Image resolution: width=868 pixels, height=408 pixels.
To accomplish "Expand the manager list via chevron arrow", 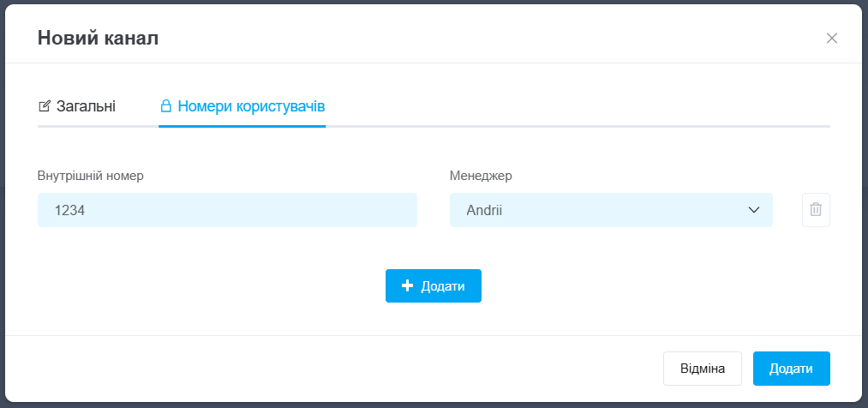I will coord(754,210).
